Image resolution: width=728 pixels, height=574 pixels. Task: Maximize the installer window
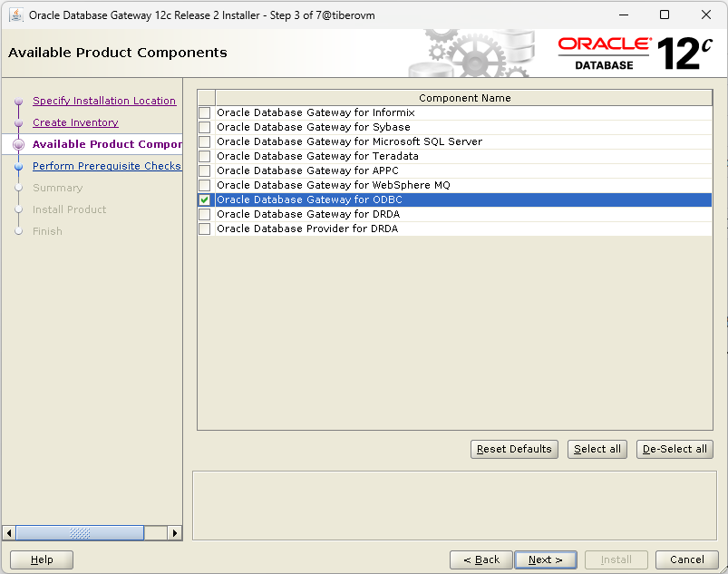665,15
